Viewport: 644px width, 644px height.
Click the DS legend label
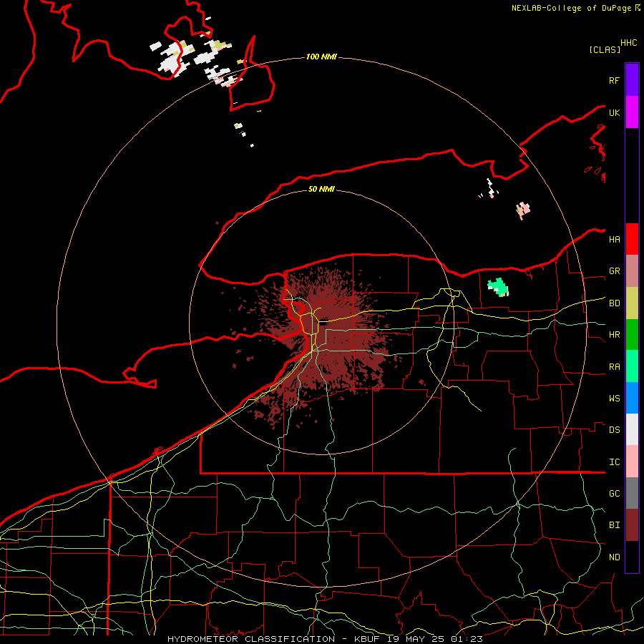click(614, 430)
